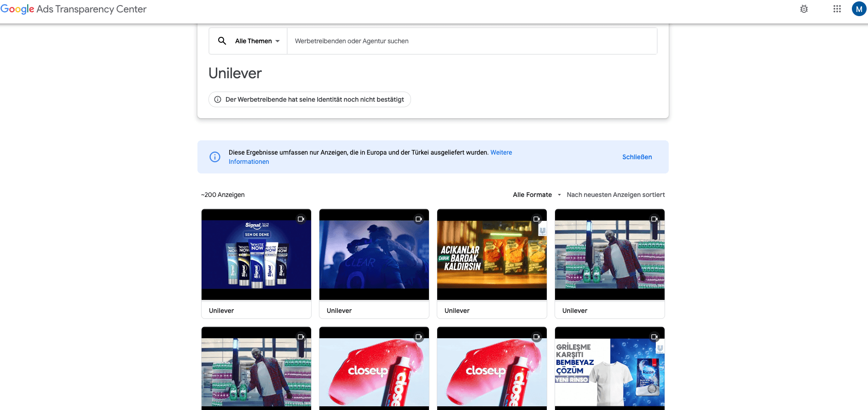Open the Rinso Bembeyaz Çözüm ad
This screenshot has width=868, height=410.
610,369
